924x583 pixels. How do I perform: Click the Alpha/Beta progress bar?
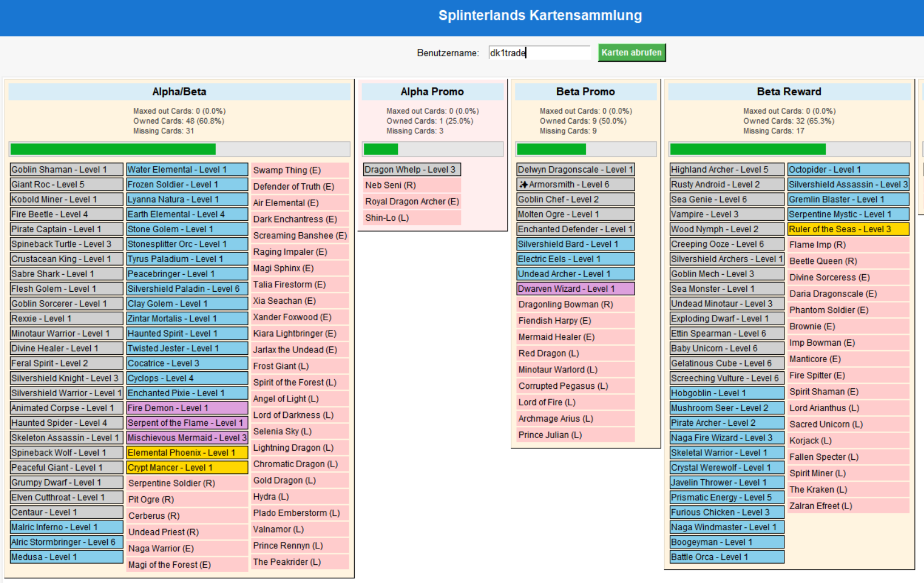(179, 149)
